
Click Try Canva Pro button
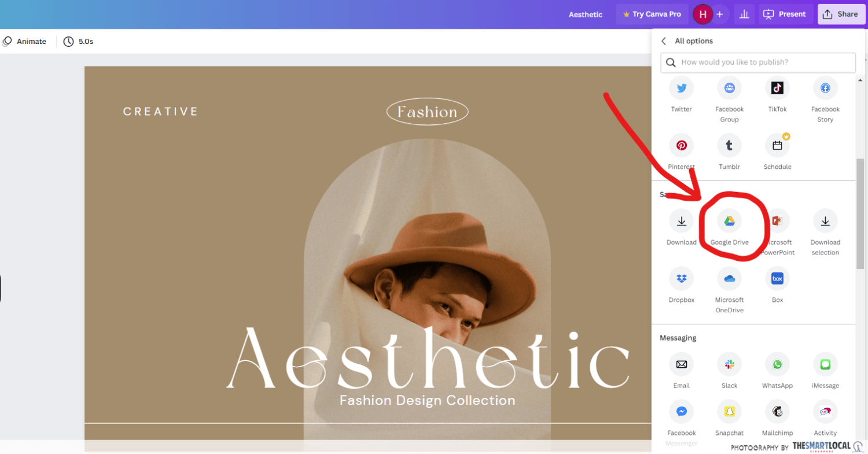point(652,14)
